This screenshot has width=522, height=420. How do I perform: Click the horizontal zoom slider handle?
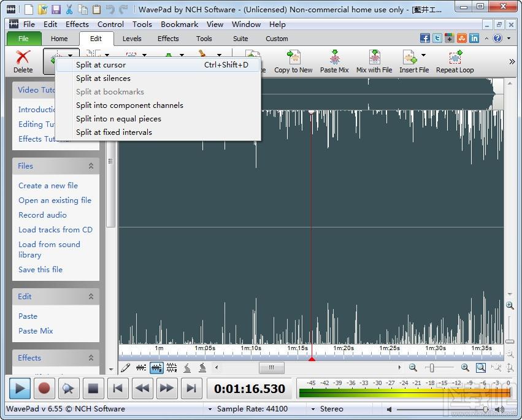pos(431,368)
